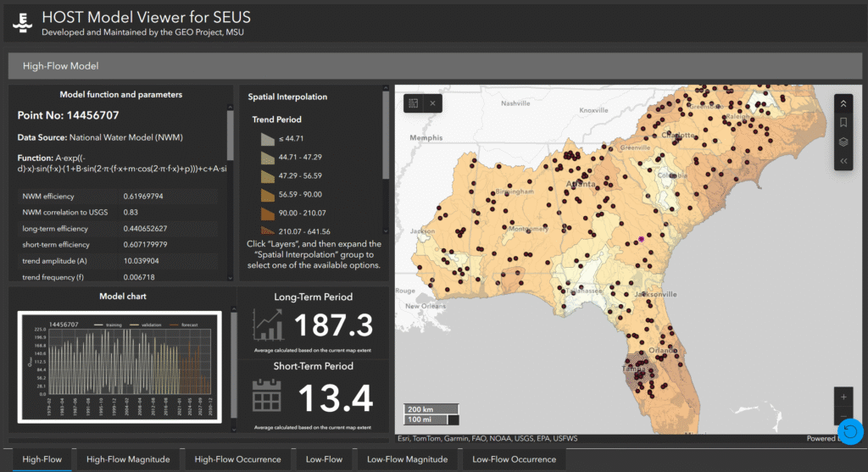Click the ≤ 44.71 legend color swatch
Image resolution: width=868 pixels, height=472 pixels.
click(266, 138)
